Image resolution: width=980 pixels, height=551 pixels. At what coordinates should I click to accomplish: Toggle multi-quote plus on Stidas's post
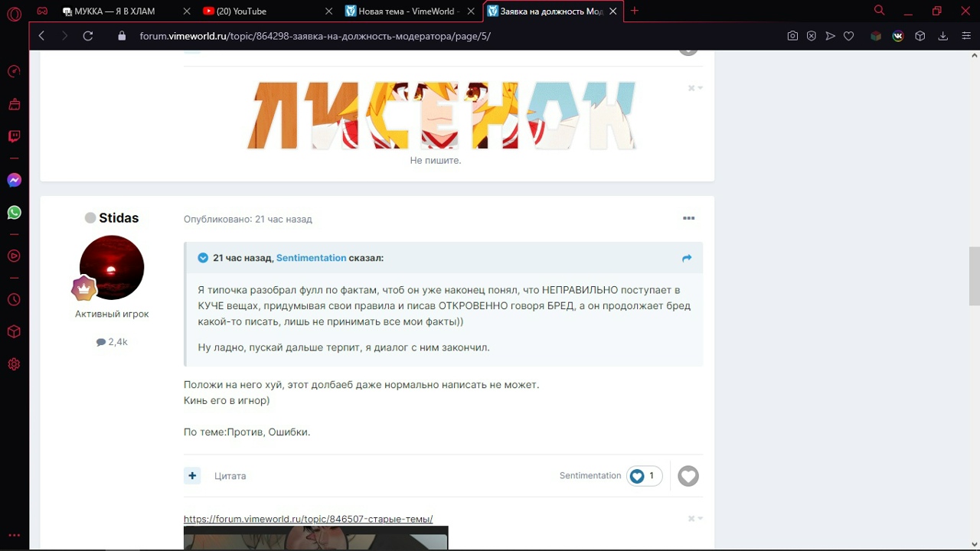192,476
